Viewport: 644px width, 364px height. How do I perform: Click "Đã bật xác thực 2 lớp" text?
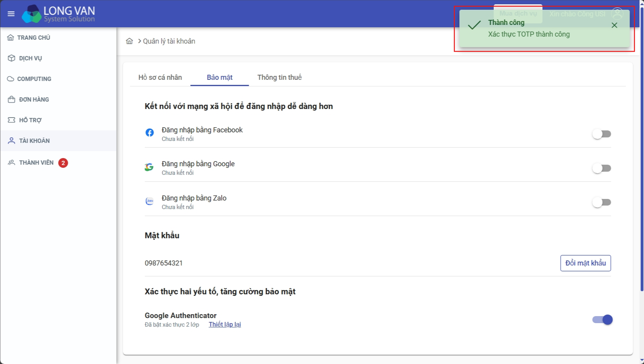click(172, 325)
